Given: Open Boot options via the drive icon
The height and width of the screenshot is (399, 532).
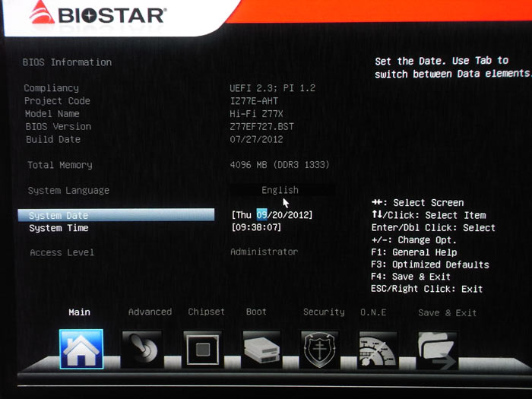Looking at the screenshot, I should (x=261, y=350).
